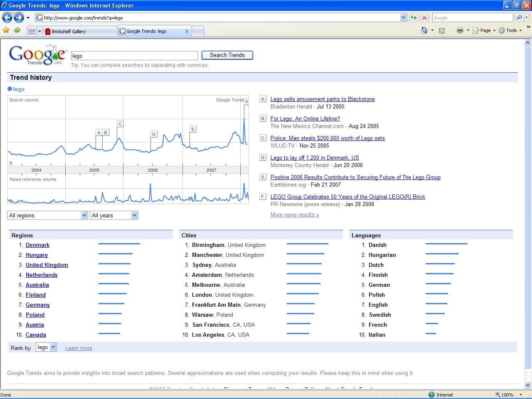Viewport: 532px width, 399px height.
Task: Open the All years dropdown
Action: coord(134,215)
